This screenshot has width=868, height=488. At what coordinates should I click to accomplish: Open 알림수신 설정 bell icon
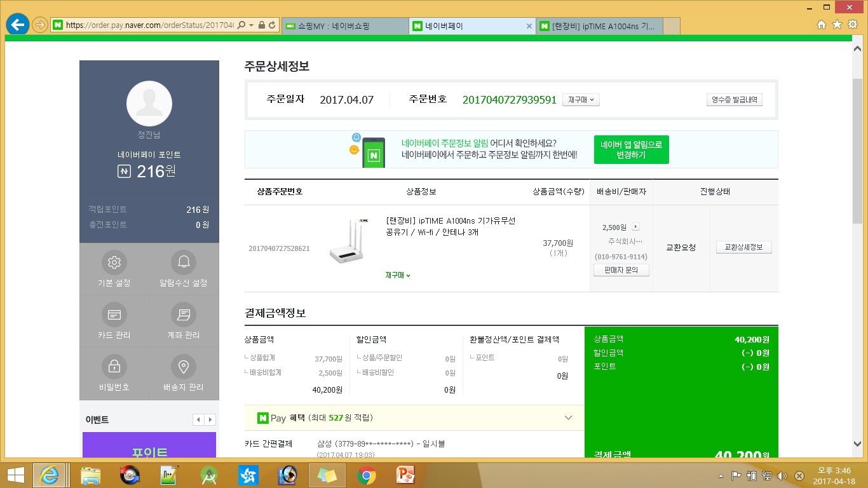pyautogui.click(x=184, y=262)
